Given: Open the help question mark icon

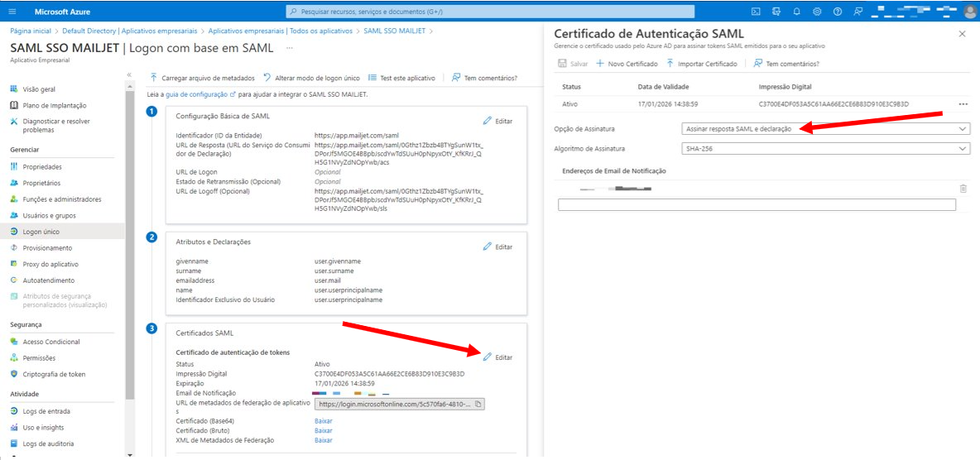Looking at the screenshot, I should click(838, 12).
